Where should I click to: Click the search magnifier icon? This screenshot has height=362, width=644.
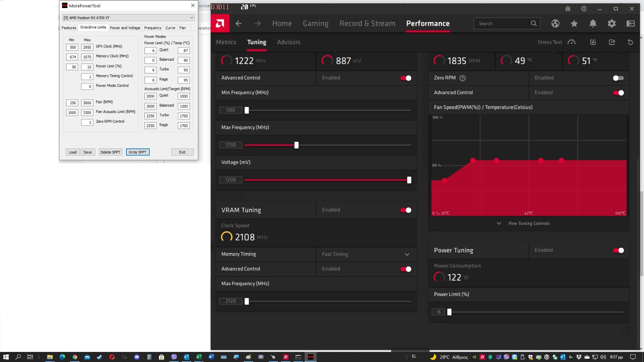(534, 23)
